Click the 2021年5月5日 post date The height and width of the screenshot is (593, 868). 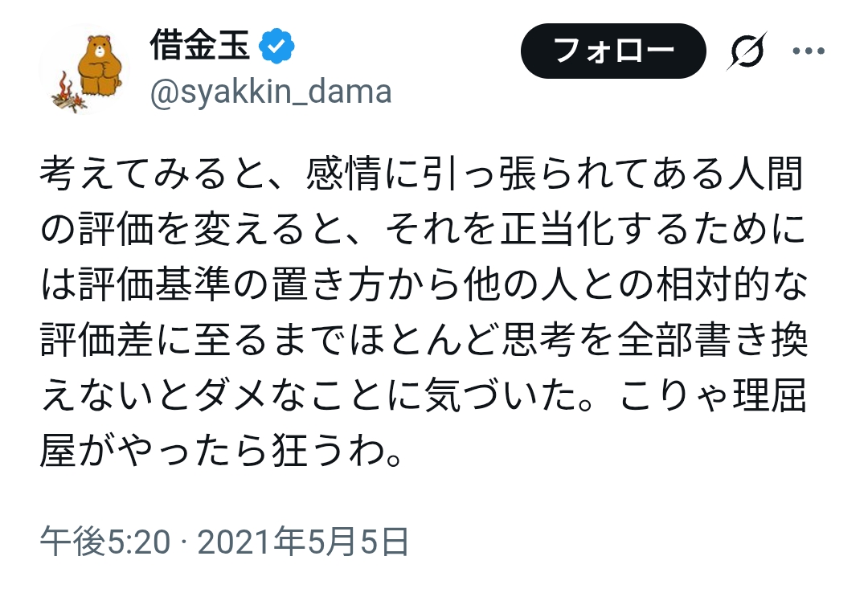[303, 542]
